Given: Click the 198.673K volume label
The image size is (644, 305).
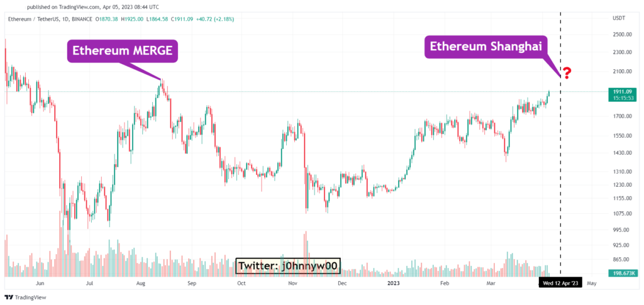Looking at the screenshot, I should (x=622, y=273).
